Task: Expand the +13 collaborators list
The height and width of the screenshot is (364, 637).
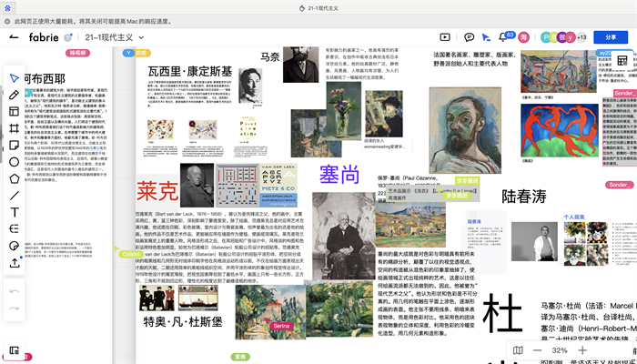Action: tap(581, 37)
